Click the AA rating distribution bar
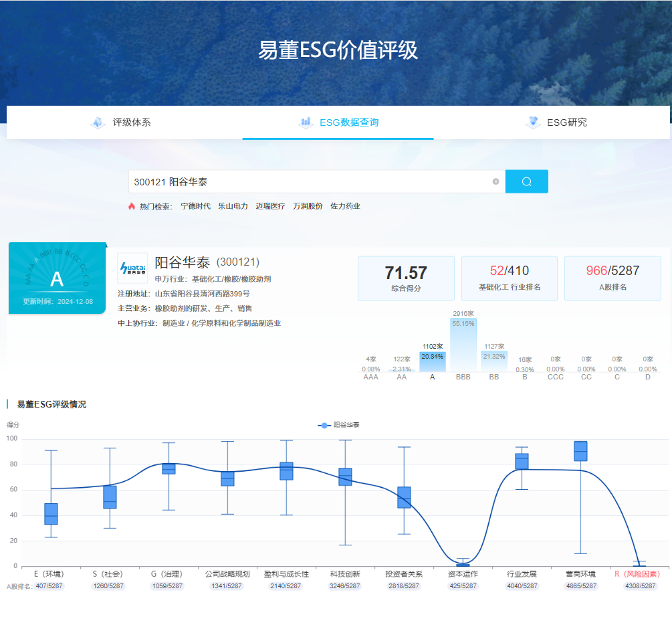The height and width of the screenshot is (623, 672). pos(402,371)
